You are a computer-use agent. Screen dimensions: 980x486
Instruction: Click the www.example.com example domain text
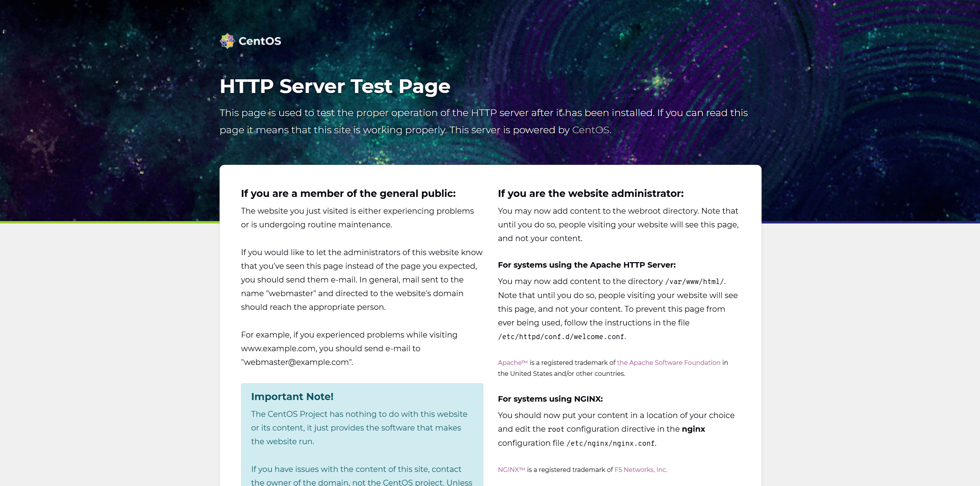pyautogui.click(x=278, y=348)
